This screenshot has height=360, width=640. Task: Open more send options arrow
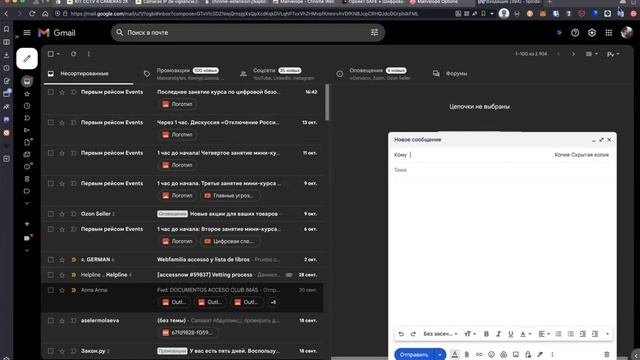tap(440, 355)
